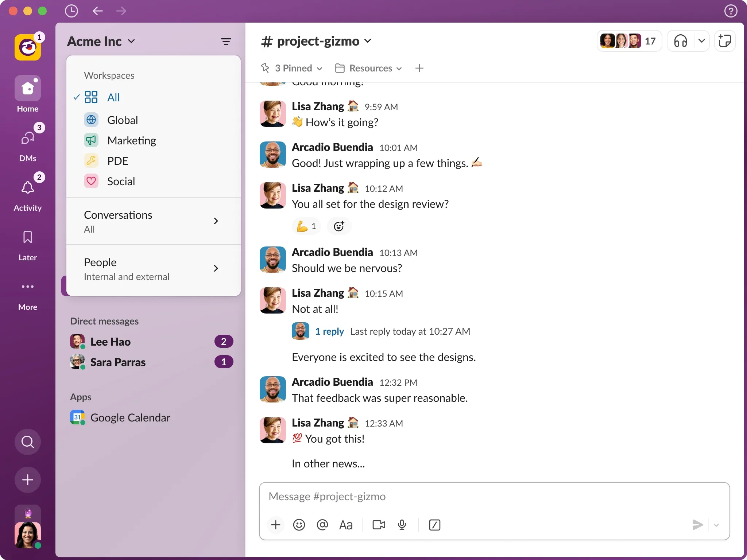Click the Add new plus icon
Viewport: 747px width, 560px height.
(x=28, y=480)
